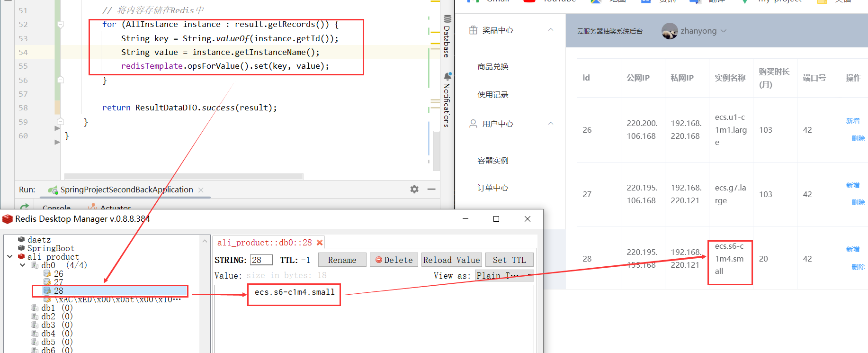Click the ecs.s6-c1m4.small value text area
Screen dimensions: 868x353
coord(374,318)
